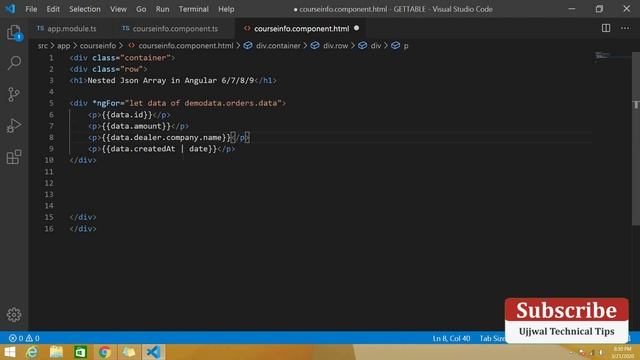
Task: Open the sticky notes taskbar icon
Action: pyautogui.click(x=129, y=352)
